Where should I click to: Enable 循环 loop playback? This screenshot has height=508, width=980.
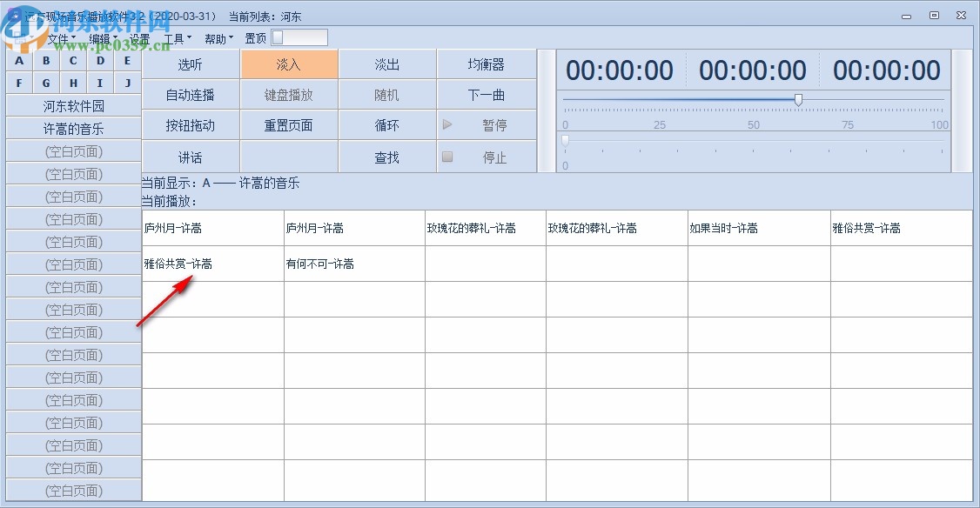386,124
